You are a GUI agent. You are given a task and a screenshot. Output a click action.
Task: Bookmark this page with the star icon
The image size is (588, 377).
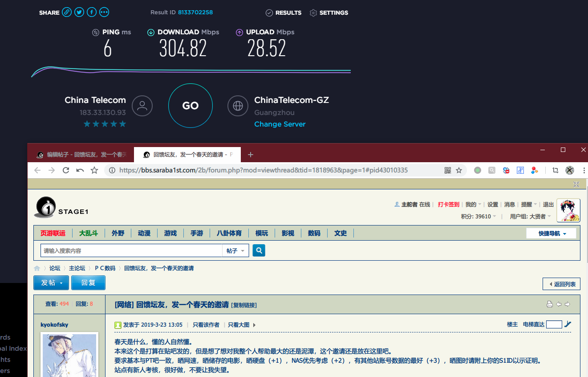(459, 170)
